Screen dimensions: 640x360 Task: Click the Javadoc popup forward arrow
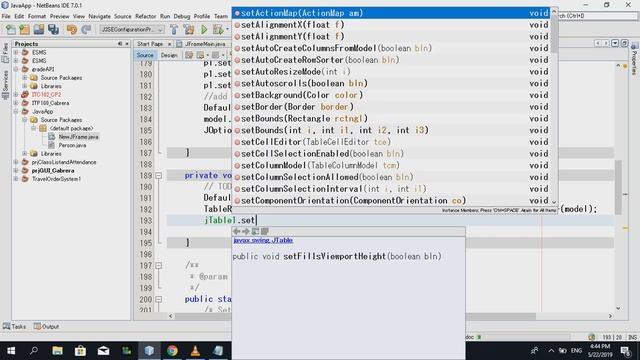(246, 231)
